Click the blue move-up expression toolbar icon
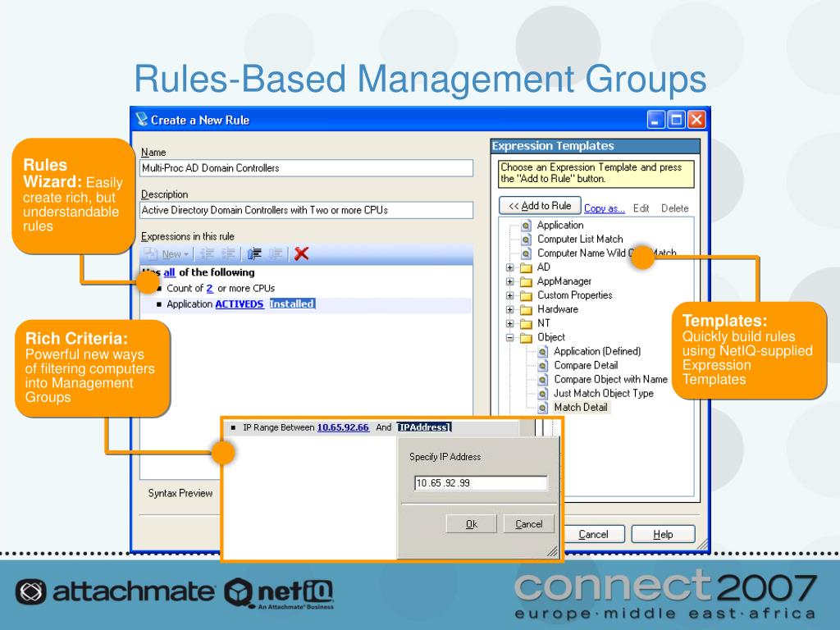The height and width of the screenshot is (630, 840). click(x=254, y=254)
